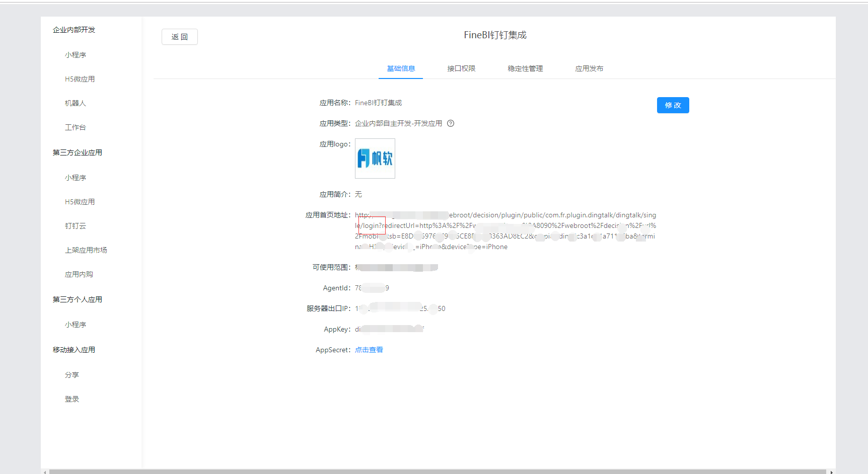Click the 点击查看 AppSecret link
868x474 pixels.
369,350
